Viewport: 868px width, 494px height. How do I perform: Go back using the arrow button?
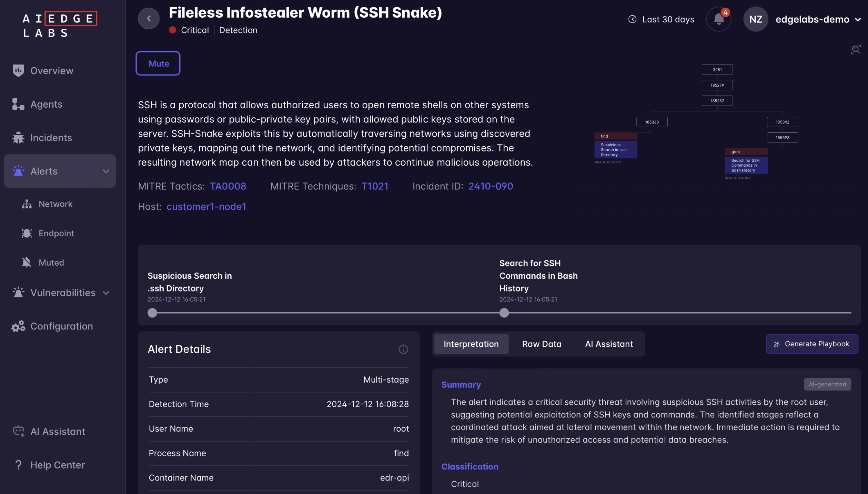(x=149, y=18)
